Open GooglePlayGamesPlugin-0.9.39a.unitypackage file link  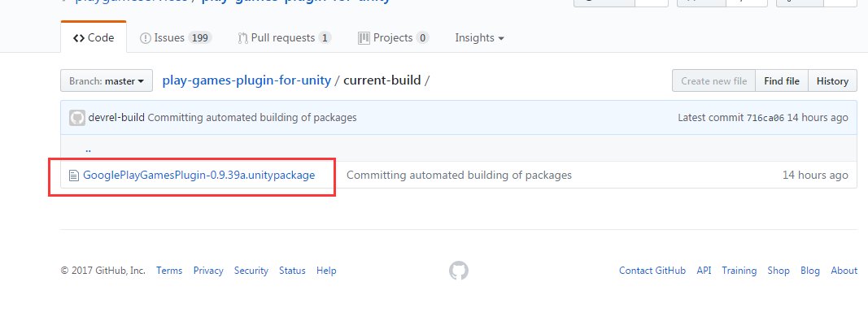tap(198, 175)
